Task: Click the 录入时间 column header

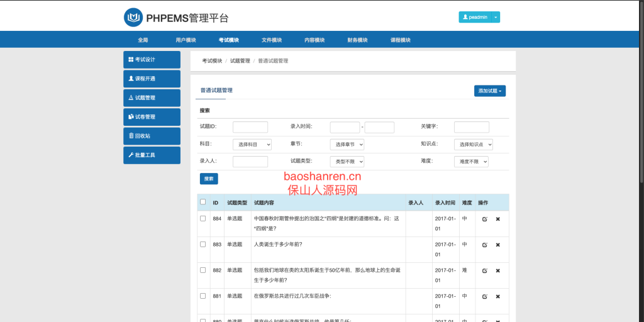Action: click(x=445, y=203)
